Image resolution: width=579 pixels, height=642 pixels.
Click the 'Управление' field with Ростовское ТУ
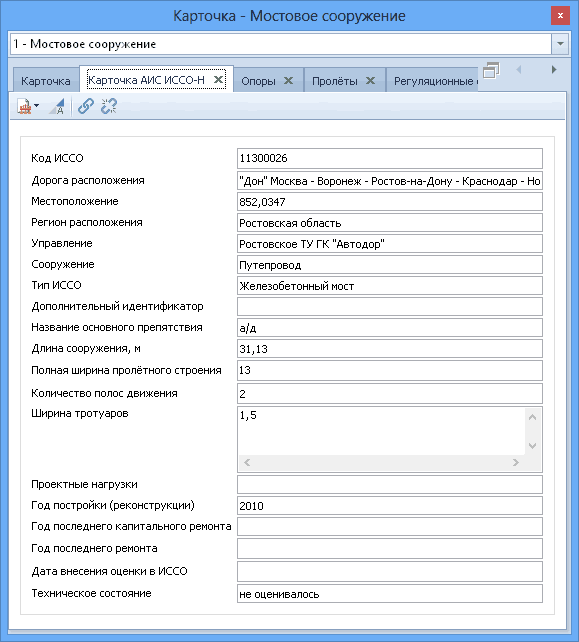pyautogui.click(x=390, y=244)
